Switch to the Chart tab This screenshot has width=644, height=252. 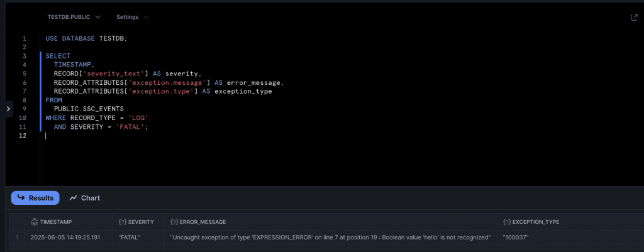coord(84,198)
